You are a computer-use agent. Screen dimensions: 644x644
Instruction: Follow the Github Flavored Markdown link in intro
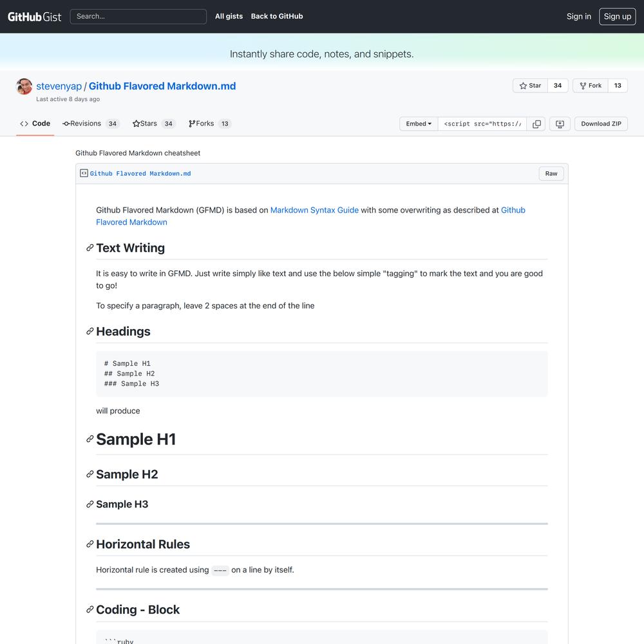tap(310, 216)
